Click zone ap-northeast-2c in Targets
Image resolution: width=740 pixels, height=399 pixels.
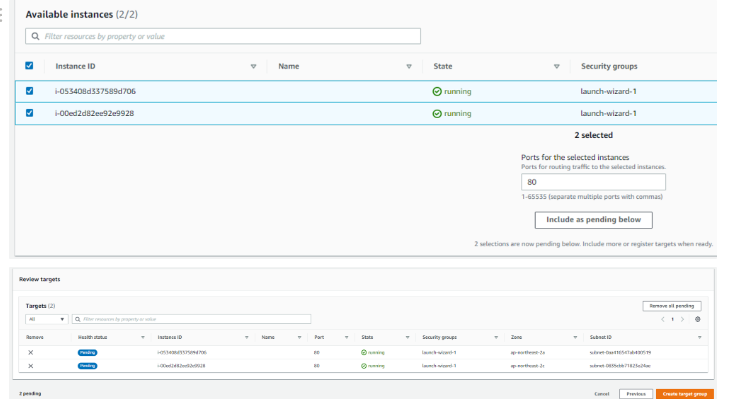point(528,366)
